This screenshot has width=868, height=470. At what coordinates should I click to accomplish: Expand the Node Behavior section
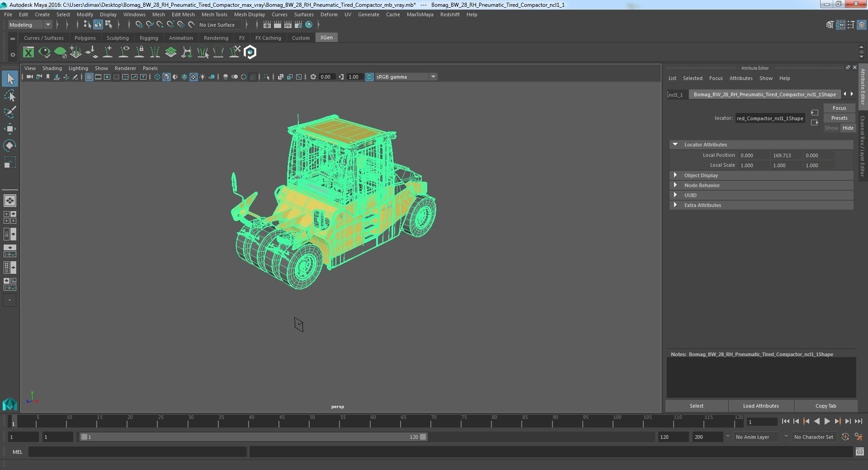point(675,185)
